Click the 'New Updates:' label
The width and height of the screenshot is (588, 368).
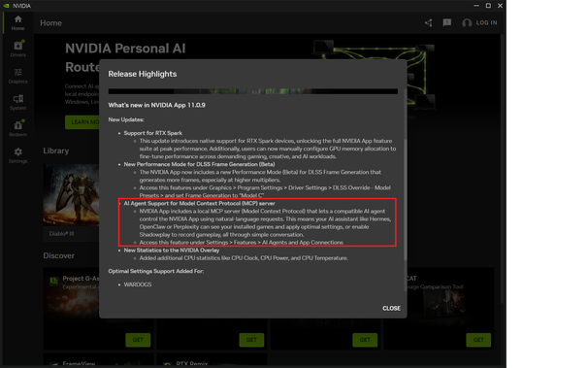[x=126, y=119]
